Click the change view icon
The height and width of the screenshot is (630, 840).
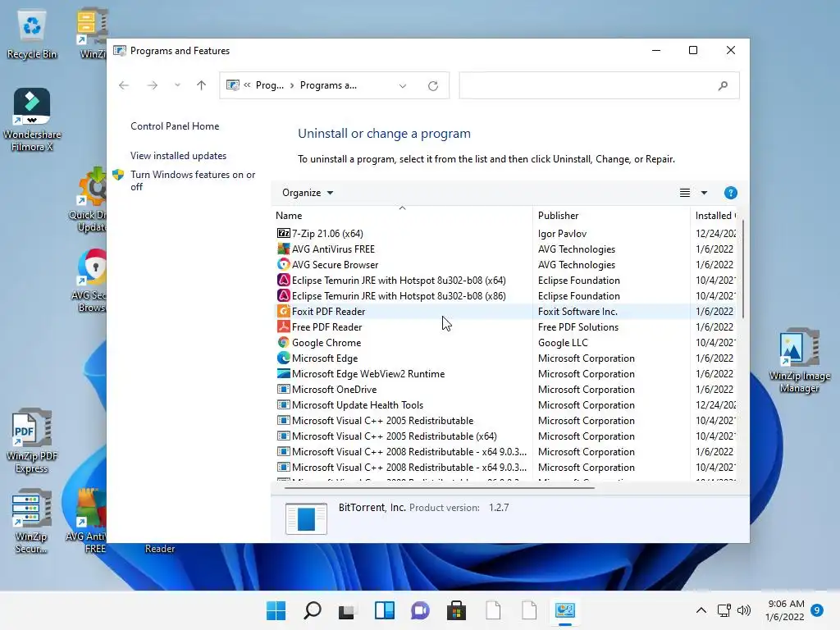pyautogui.click(x=685, y=193)
